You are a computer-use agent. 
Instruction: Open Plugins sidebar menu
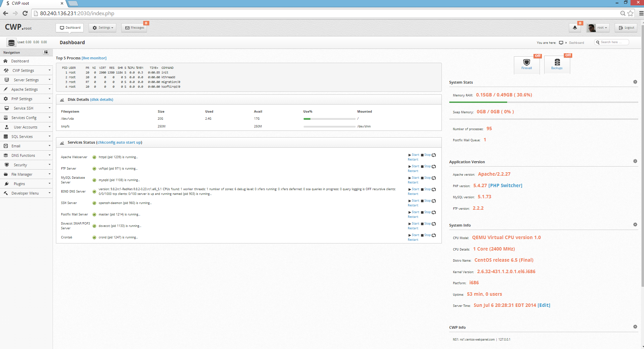point(26,184)
